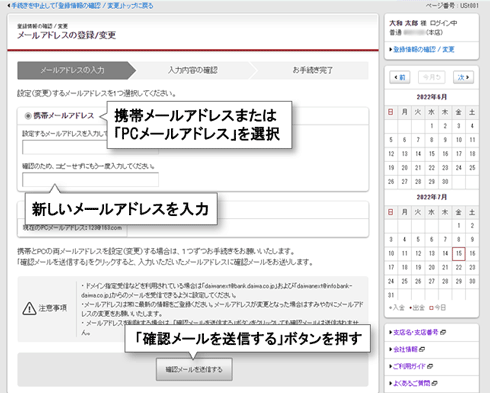
Task: Click the warning triangle icon next to 注意事項
Action: [x=29, y=308]
